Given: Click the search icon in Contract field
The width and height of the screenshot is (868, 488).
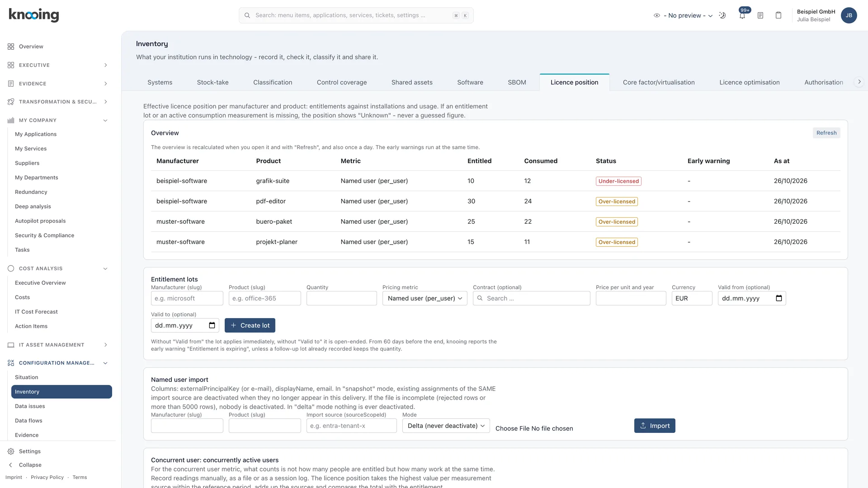Looking at the screenshot, I should (480, 298).
